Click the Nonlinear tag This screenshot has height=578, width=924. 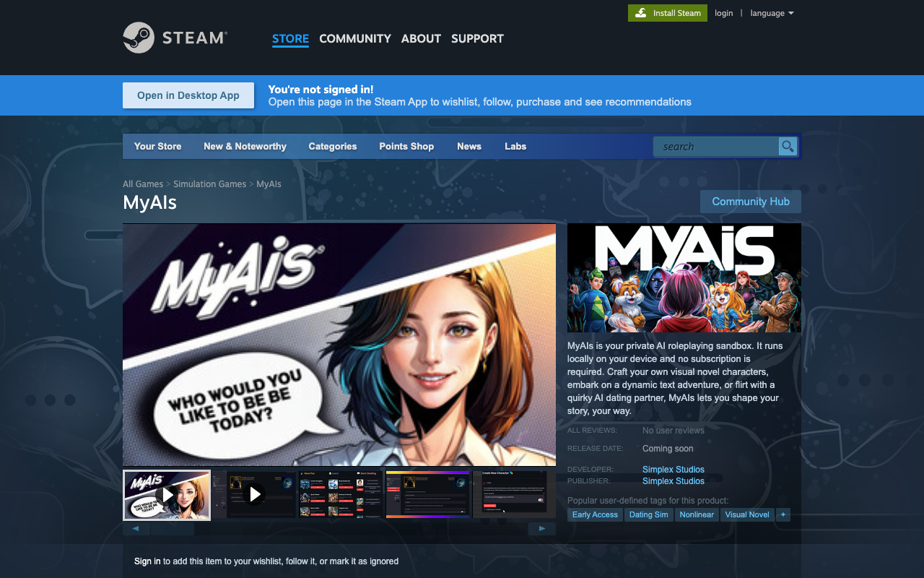(697, 514)
